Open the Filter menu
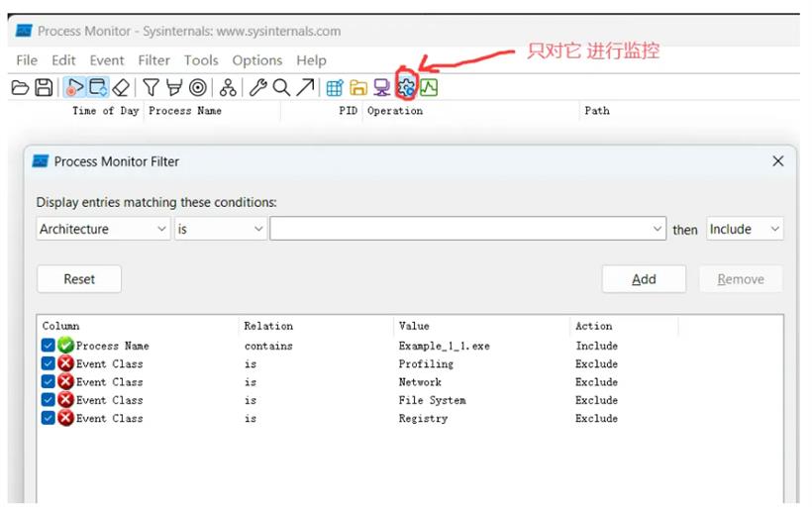The image size is (812, 507). 153,60
